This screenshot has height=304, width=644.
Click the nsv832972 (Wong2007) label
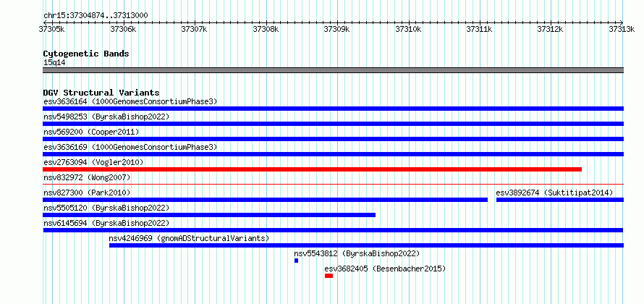[x=87, y=177]
